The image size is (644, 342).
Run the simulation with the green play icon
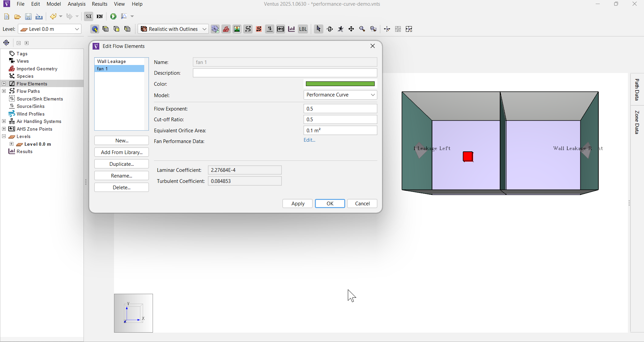tap(113, 16)
